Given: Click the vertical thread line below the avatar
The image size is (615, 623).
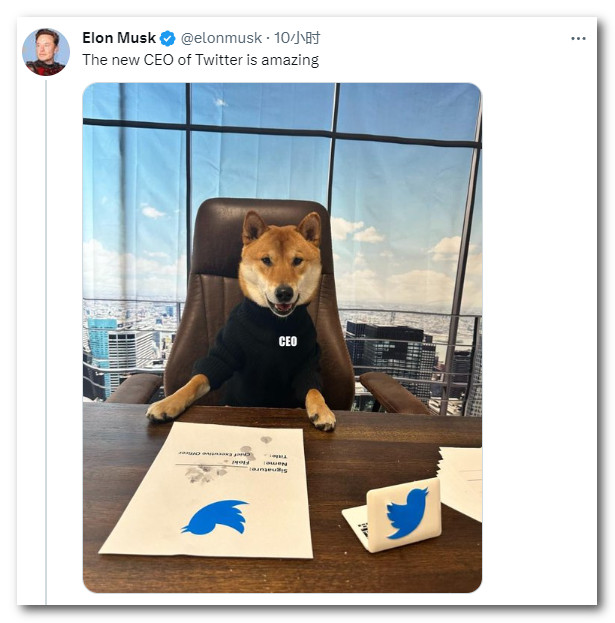Looking at the screenshot, I should coord(46,342).
